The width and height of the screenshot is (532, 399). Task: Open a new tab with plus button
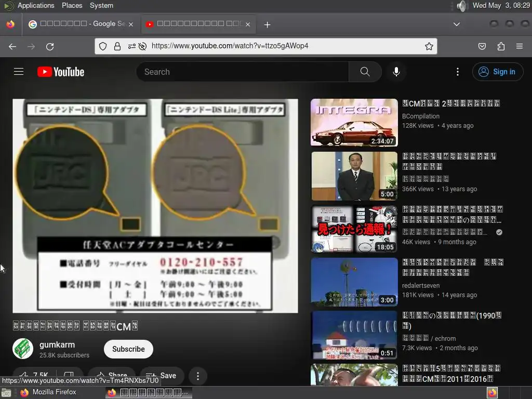pyautogui.click(x=268, y=24)
